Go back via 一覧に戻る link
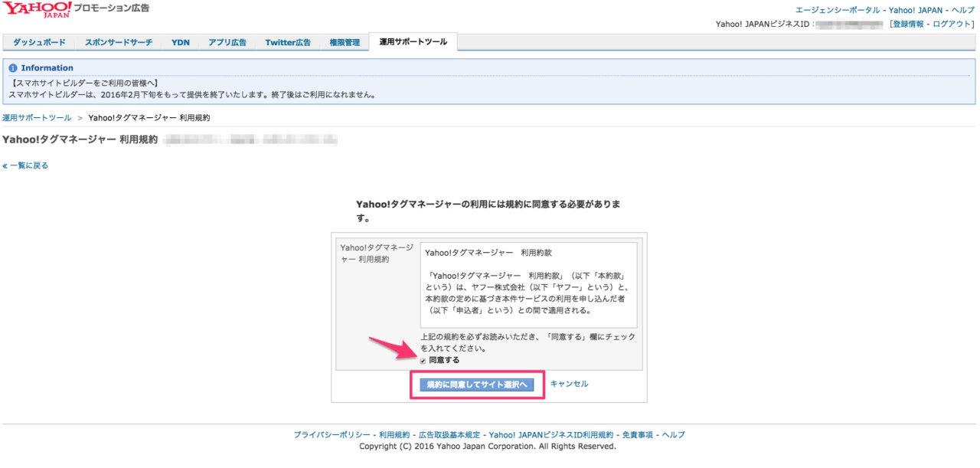The image size is (980, 468). tap(25, 165)
